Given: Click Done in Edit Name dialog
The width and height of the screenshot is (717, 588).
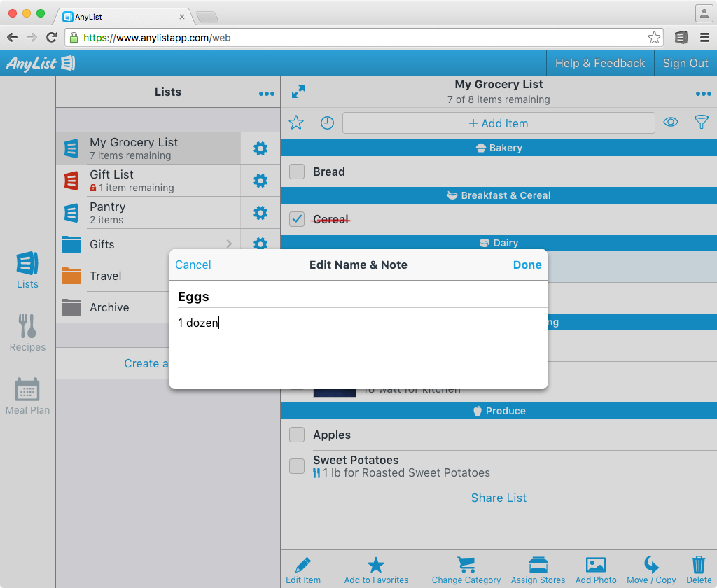Looking at the screenshot, I should point(527,265).
